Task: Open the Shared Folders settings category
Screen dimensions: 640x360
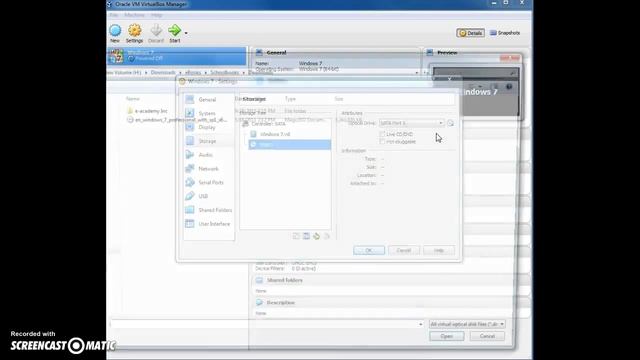Action: [x=209, y=210]
